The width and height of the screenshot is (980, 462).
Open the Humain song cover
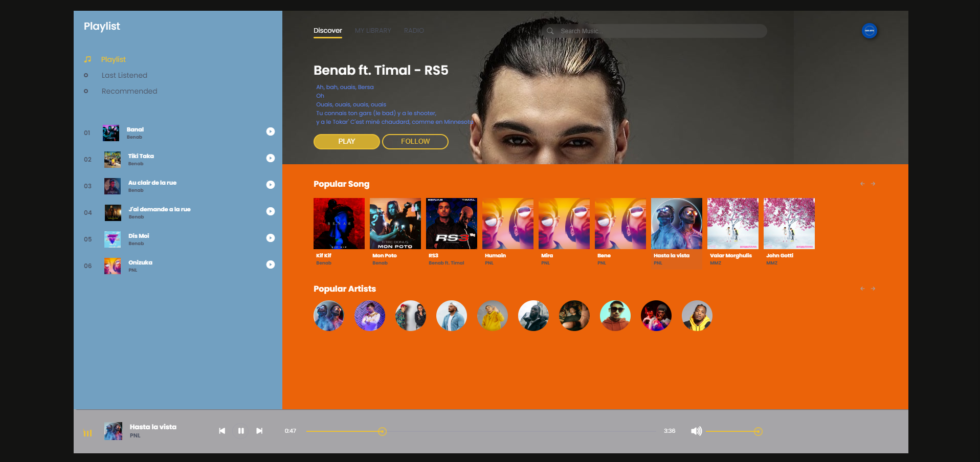click(508, 224)
